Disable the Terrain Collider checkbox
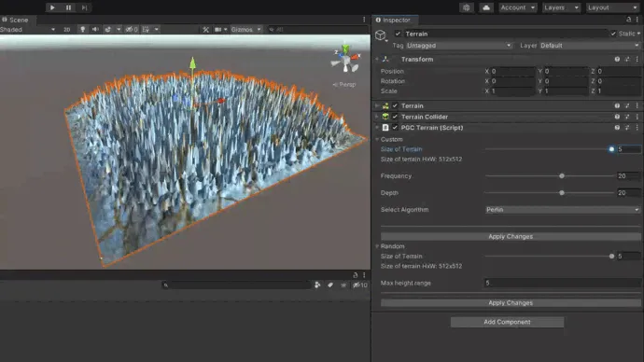The image size is (644, 362). [x=395, y=117]
